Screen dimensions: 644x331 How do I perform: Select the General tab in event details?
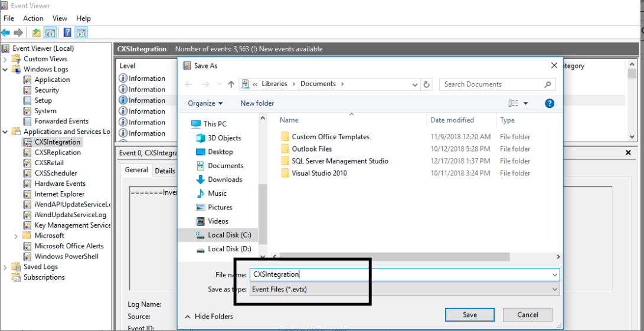[x=137, y=170]
